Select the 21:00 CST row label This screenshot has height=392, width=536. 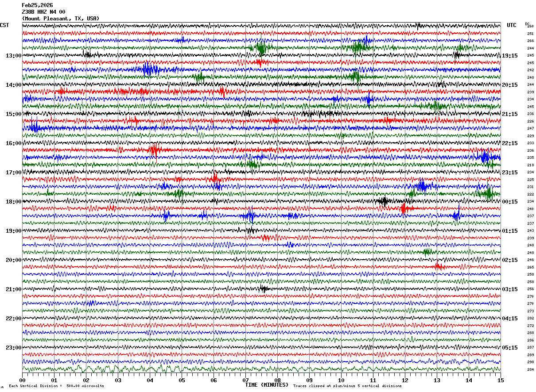coord(13,289)
